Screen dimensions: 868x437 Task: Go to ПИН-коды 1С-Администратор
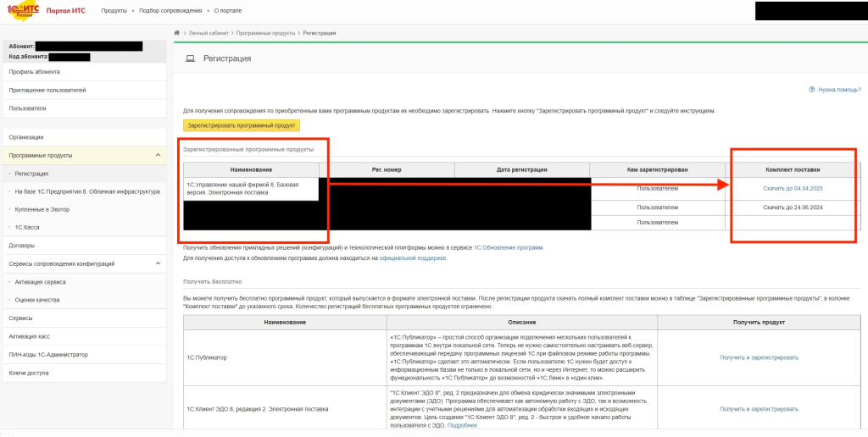click(x=48, y=354)
